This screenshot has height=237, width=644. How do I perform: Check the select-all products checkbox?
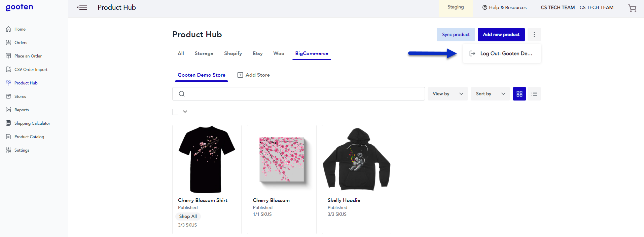click(175, 111)
